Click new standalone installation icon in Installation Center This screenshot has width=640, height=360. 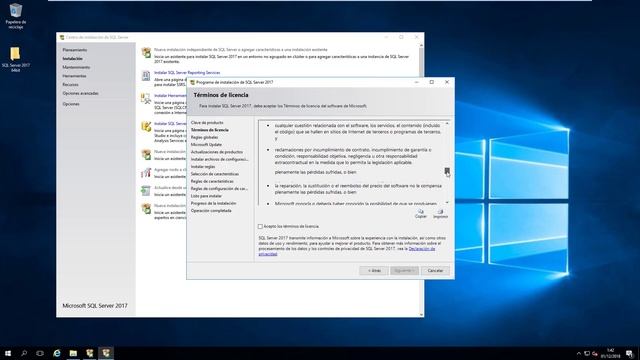(x=146, y=53)
